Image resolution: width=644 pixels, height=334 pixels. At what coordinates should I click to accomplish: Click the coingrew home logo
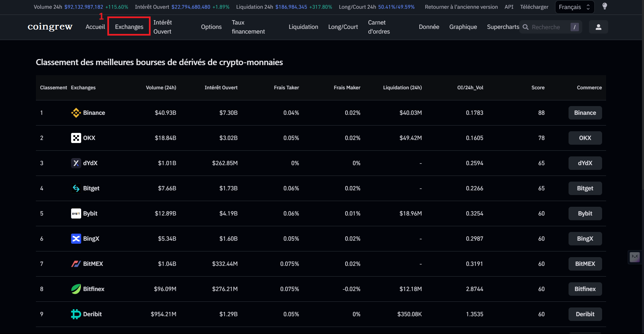point(50,27)
